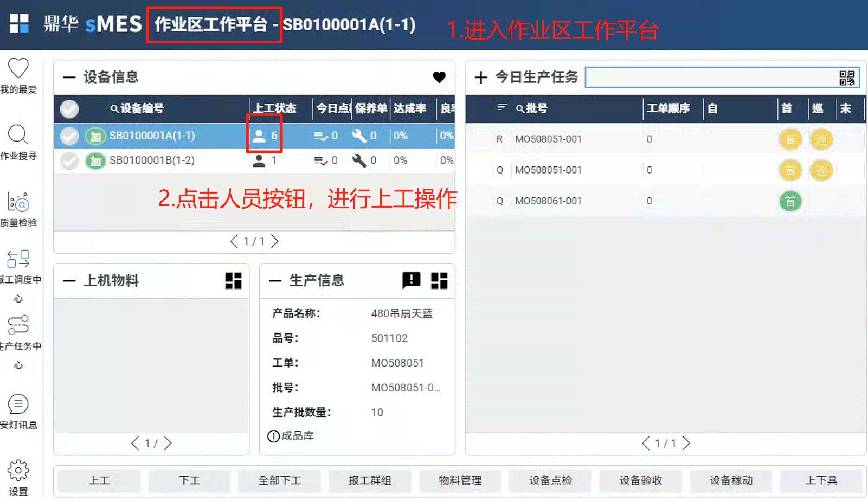Toggle selection circle for SB0100001B(1-2)
This screenshot has height=501, width=868.
pyautogui.click(x=69, y=161)
